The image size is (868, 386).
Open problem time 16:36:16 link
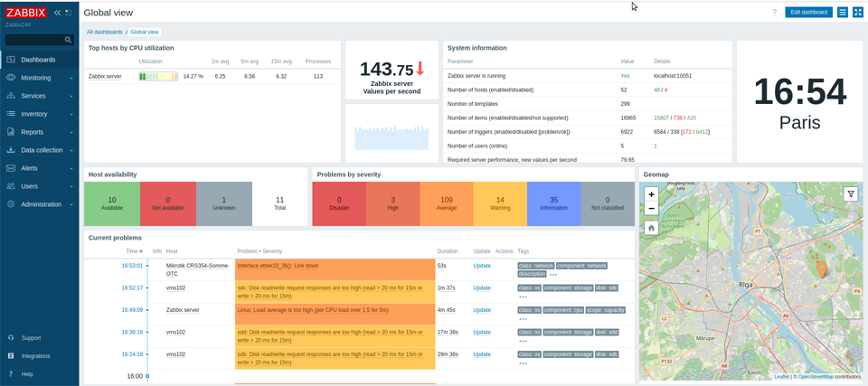pyautogui.click(x=132, y=333)
